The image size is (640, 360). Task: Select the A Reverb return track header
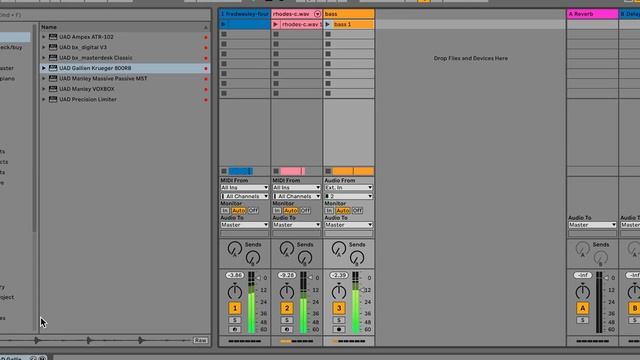[592, 14]
